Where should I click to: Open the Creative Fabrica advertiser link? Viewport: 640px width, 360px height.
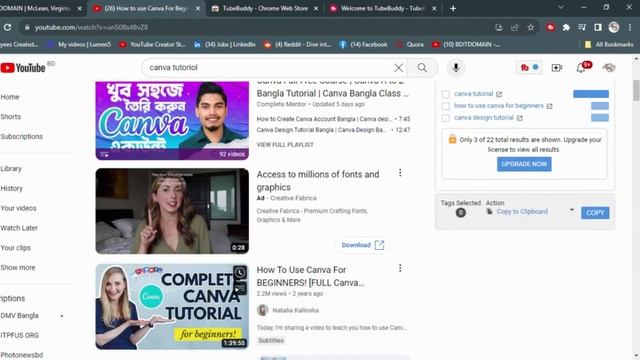pos(293,198)
